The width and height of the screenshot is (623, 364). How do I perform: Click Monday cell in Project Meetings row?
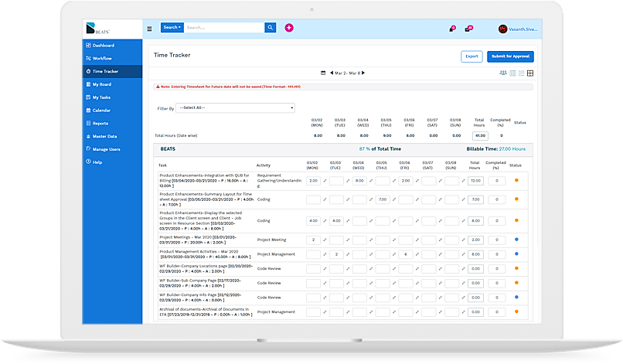(314, 240)
